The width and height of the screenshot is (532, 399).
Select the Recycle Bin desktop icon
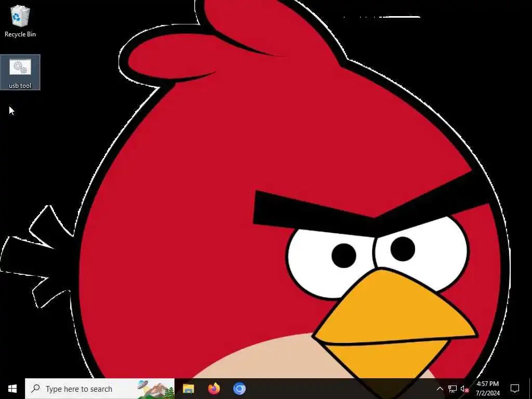pos(20,21)
